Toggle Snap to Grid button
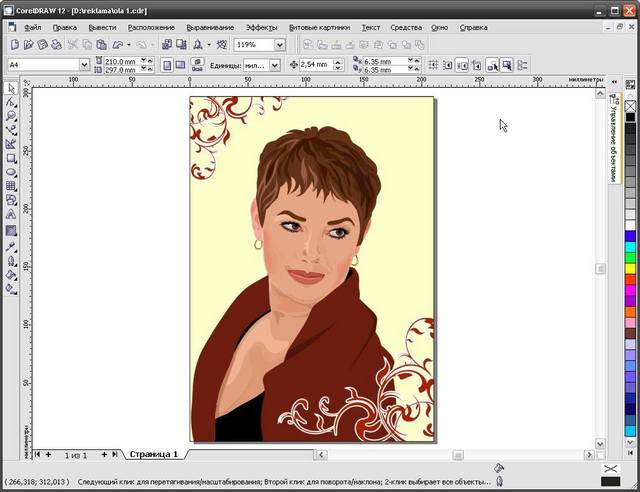Viewport: 640px width, 492px height. coord(433,65)
